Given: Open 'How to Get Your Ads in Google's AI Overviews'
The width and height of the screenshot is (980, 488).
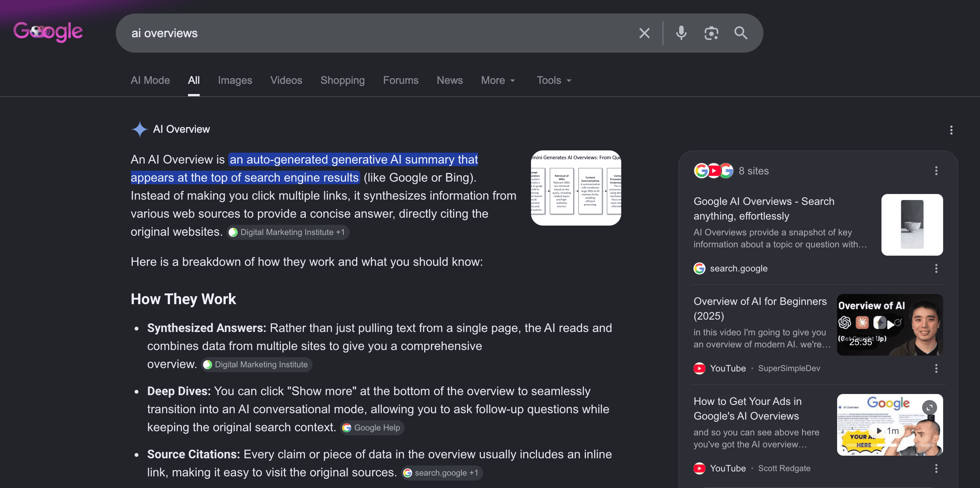Looking at the screenshot, I should pos(748,409).
